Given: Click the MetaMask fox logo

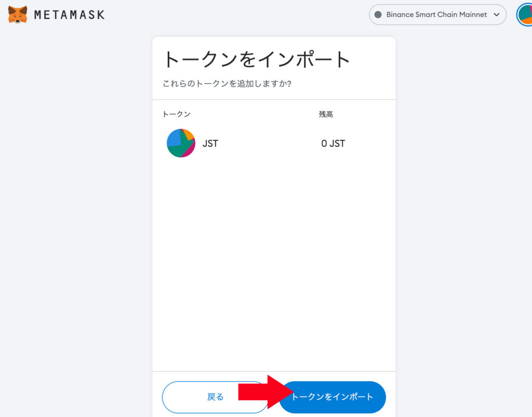Looking at the screenshot, I should tap(18, 15).
